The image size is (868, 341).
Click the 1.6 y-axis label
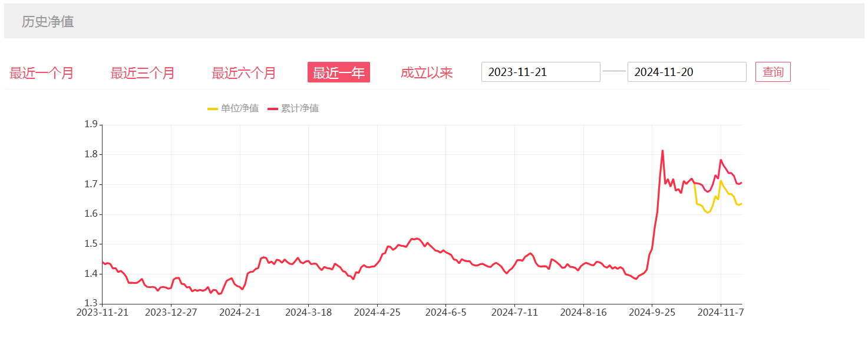91,214
